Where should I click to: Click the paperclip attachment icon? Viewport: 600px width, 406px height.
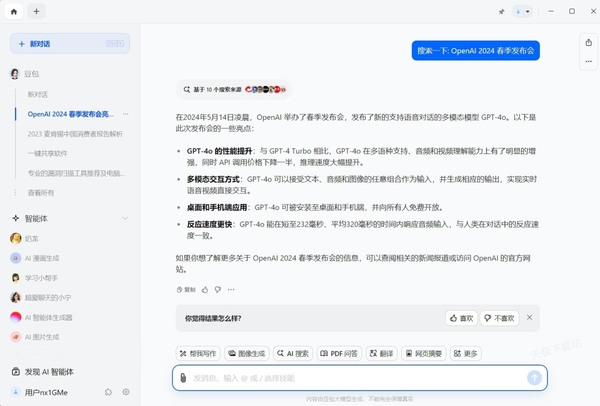(x=182, y=377)
